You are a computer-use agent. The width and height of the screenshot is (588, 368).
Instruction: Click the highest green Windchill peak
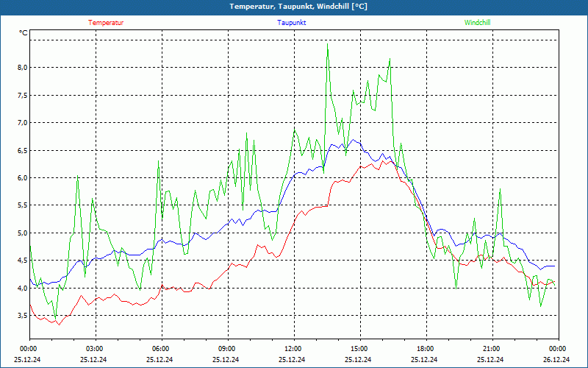327,44
